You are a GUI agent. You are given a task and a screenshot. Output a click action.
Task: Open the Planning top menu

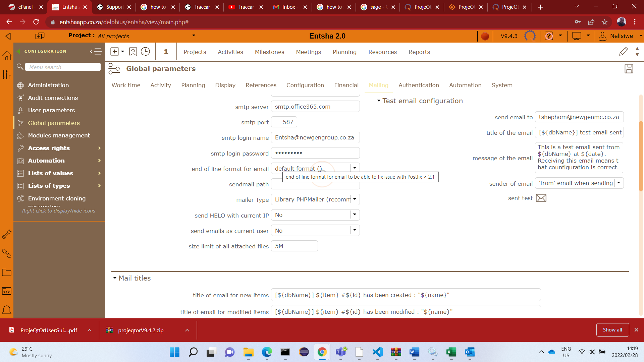[344, 52]
